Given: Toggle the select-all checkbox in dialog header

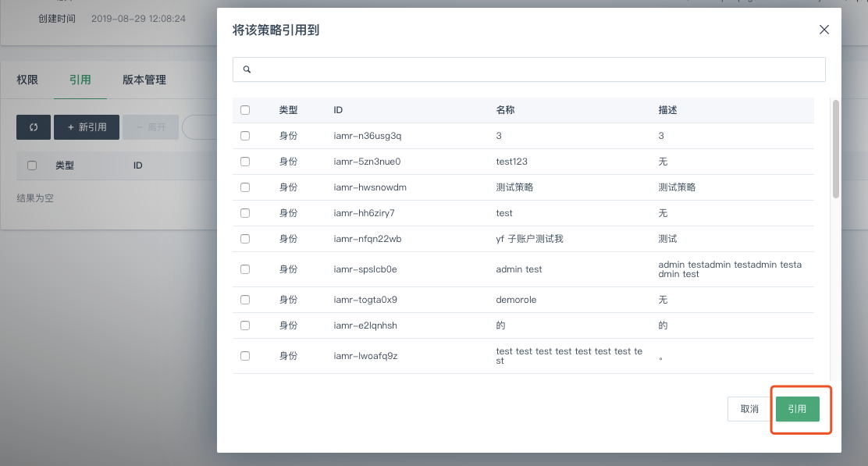Looking at the screenshot, I should [245, 110].
